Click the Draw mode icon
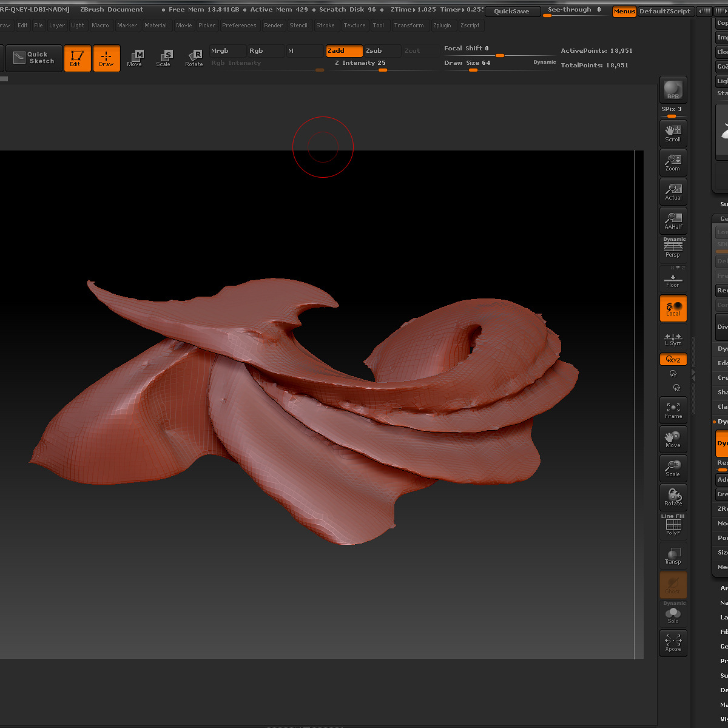The image size is (728, 728). click(x=106, y=58)
